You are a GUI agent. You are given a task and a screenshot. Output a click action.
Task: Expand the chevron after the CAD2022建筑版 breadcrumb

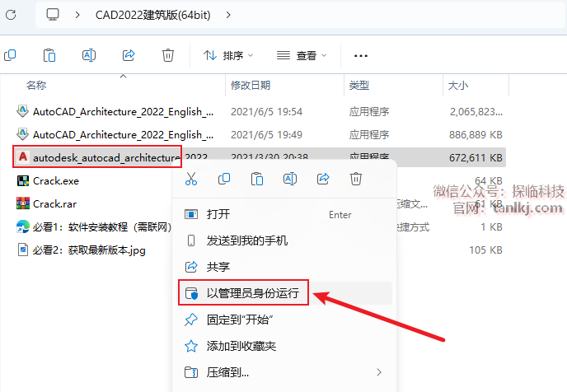point(228,15)
